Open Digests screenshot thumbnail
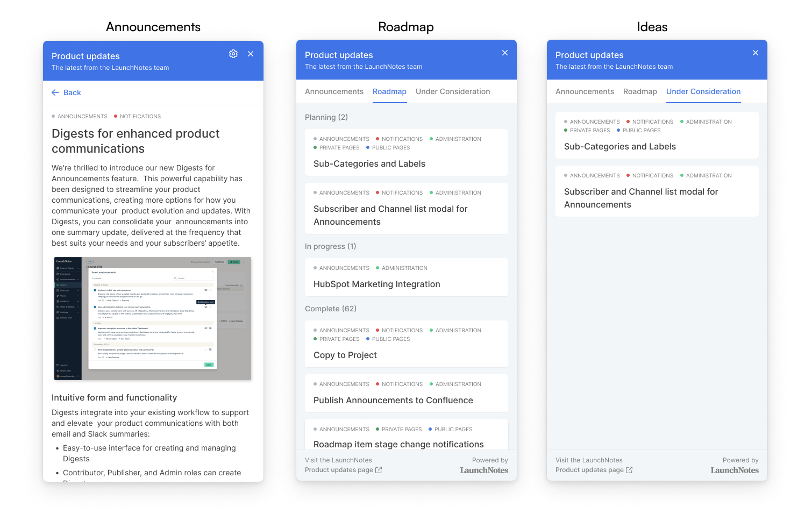This screenshot has width=812, height=521. coord(153,318)
